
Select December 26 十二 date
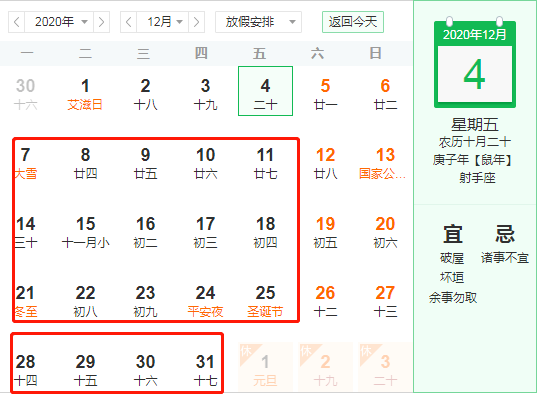326,302
